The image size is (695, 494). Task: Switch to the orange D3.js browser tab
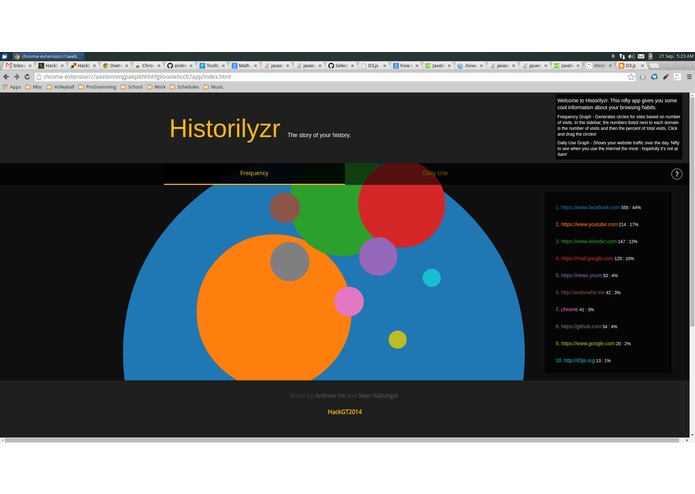click(x=631, y=66)
